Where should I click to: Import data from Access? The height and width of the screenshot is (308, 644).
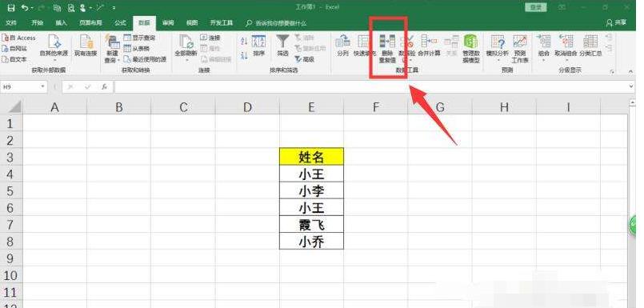click(x=19, y=38)
